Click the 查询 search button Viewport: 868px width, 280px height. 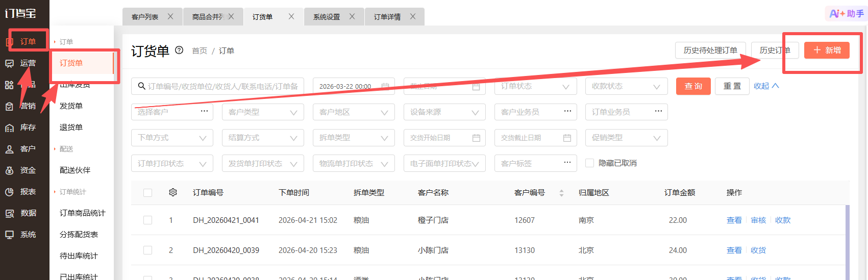693,86
